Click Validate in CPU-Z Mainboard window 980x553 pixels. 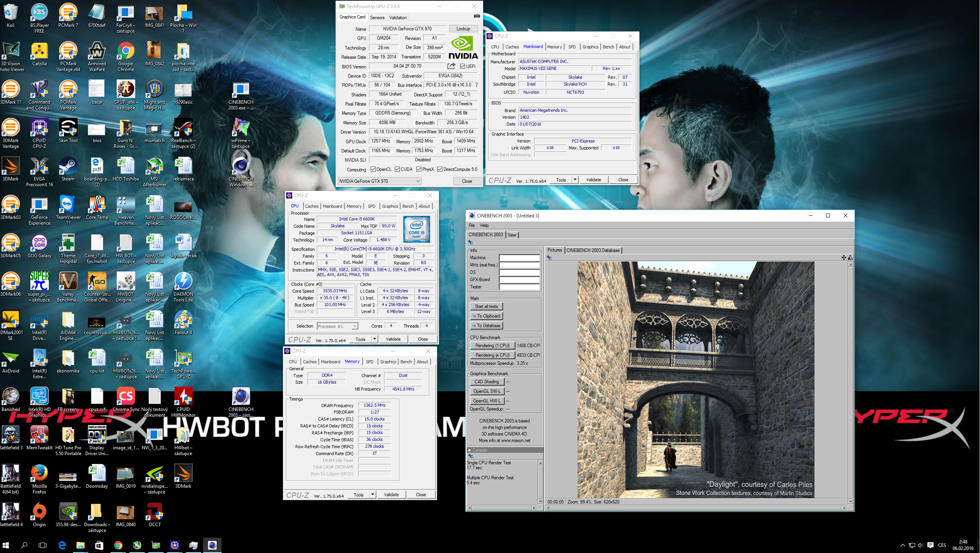[594, 180]
